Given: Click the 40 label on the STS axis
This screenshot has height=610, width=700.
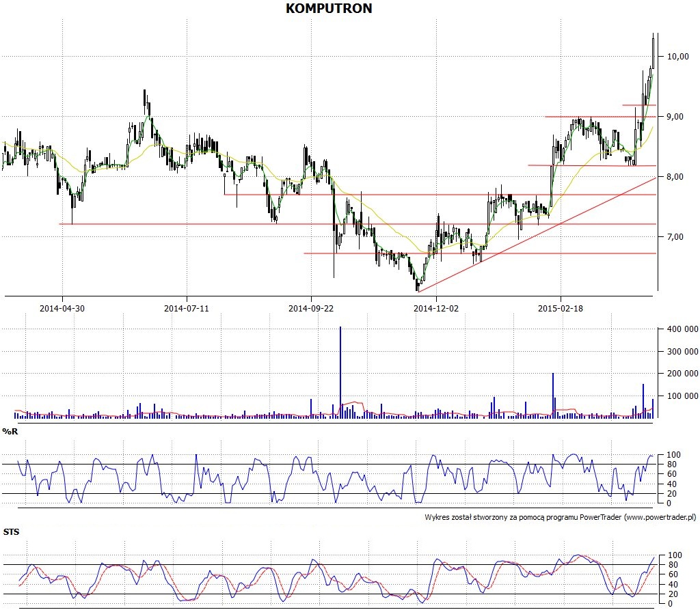Looking at the screenshot, I should click(x=672, y=585).
